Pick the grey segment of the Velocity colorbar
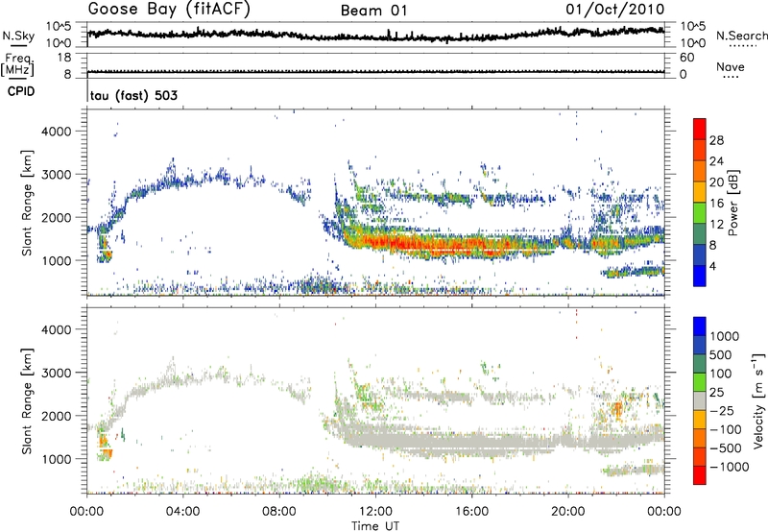 point(700,401)
